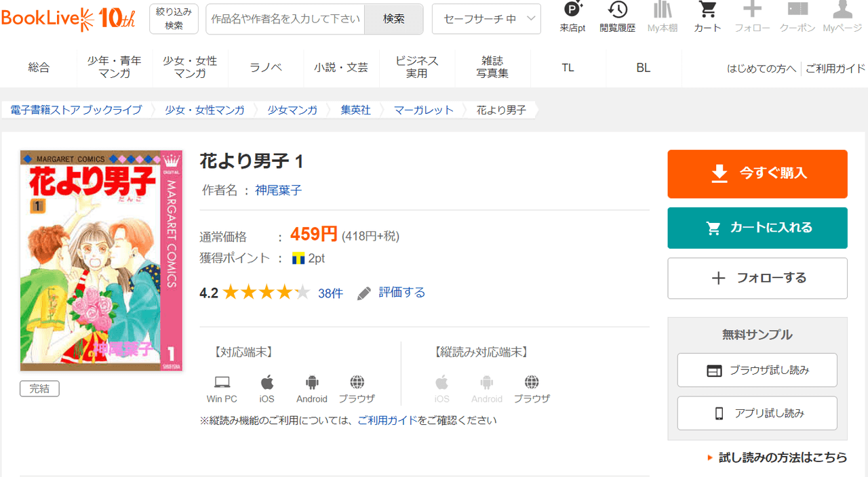Switch to the ラノベ tab
This screenshot has height=477, width=868.
coord(266,67)
